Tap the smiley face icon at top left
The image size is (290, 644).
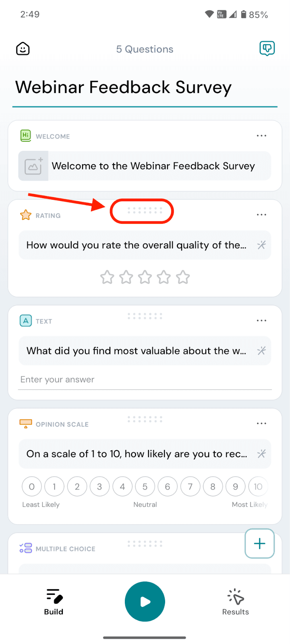pos(23,49)
